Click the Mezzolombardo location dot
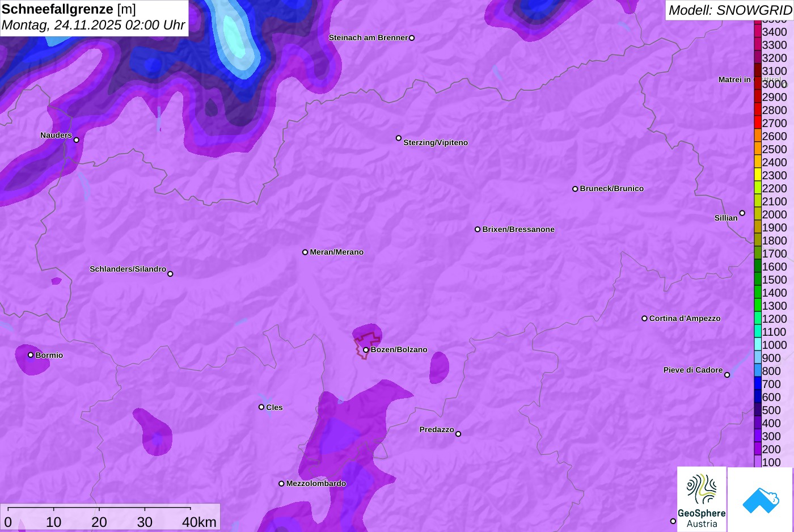 (281, 484)
